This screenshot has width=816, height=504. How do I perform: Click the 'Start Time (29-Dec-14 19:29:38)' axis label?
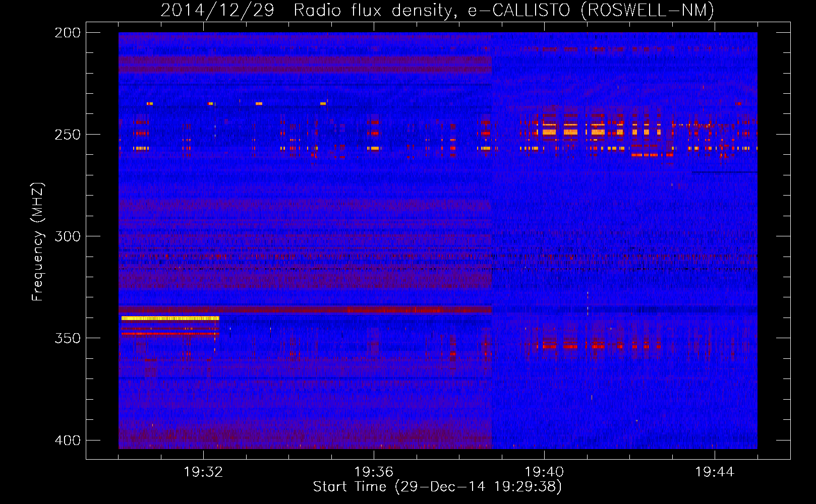[437, 487]
